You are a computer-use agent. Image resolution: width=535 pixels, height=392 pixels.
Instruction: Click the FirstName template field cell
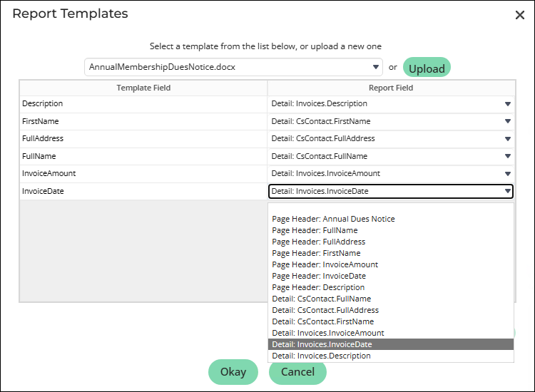[143, 121]
